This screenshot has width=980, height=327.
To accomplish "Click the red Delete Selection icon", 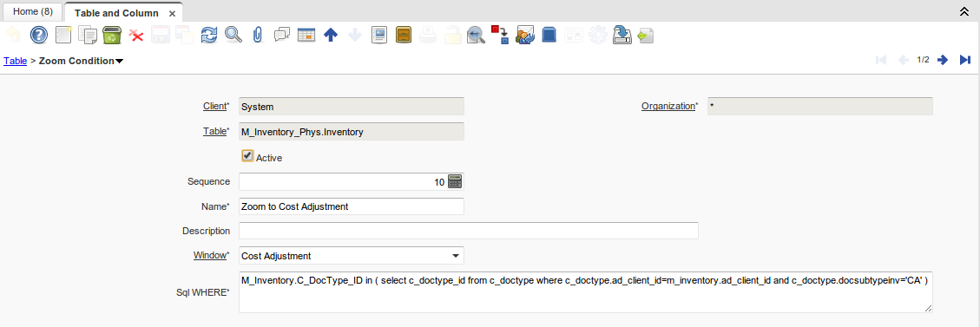I will tap(136, 35).
